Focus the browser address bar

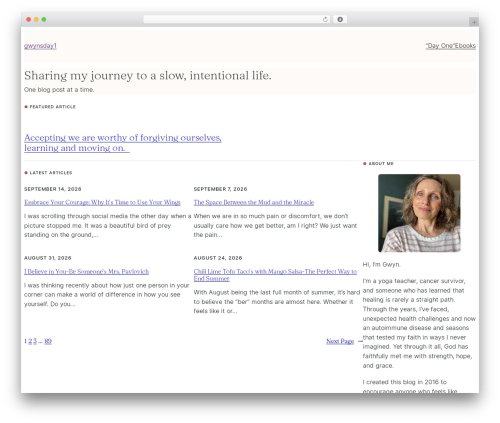tap(233, 20)
